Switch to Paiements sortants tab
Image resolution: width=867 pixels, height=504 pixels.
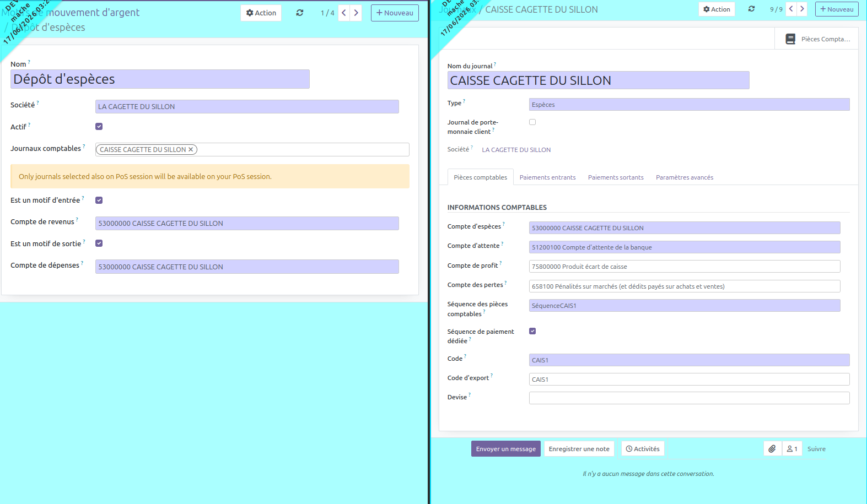point(616,177)
